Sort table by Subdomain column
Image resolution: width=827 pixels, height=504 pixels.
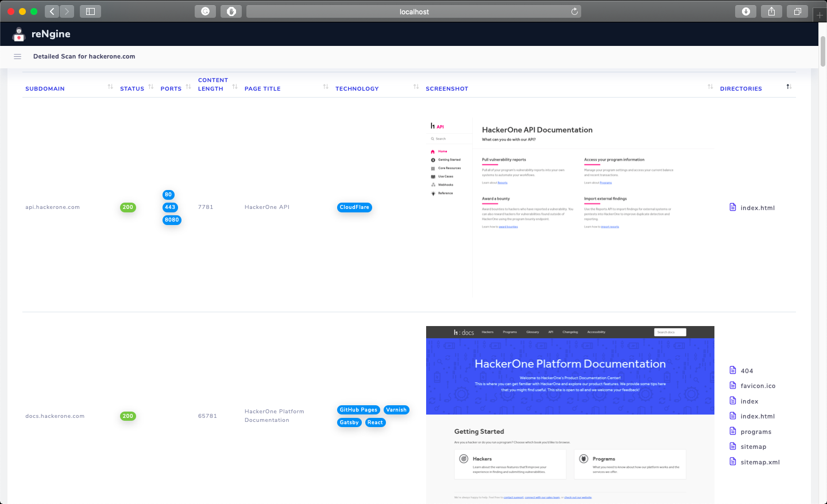point(45,89)
